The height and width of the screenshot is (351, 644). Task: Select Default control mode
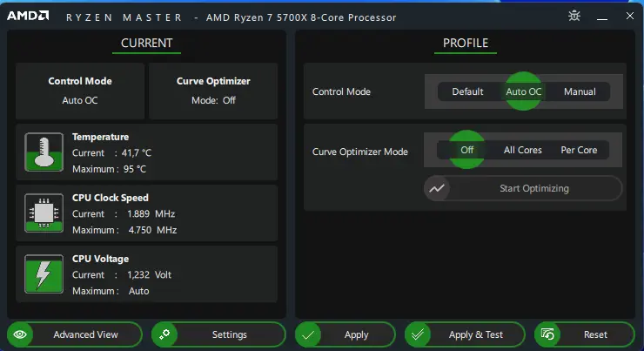(x=467, y=91)
